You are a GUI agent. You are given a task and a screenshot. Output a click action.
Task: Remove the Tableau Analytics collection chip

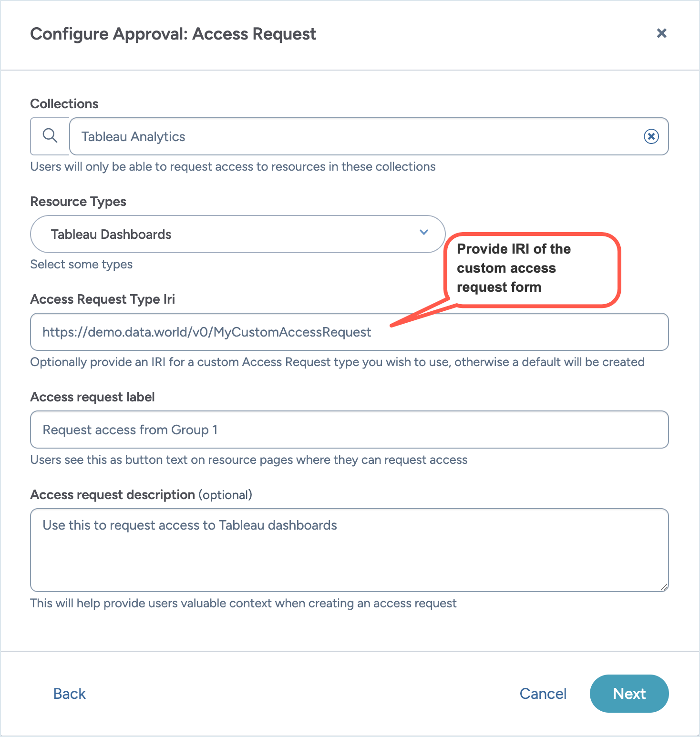point(650,136)
